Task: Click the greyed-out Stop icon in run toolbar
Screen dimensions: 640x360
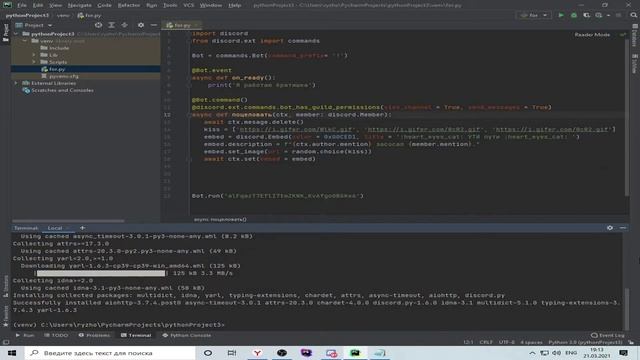Action: pyautogui.click(x=619, y=15)
